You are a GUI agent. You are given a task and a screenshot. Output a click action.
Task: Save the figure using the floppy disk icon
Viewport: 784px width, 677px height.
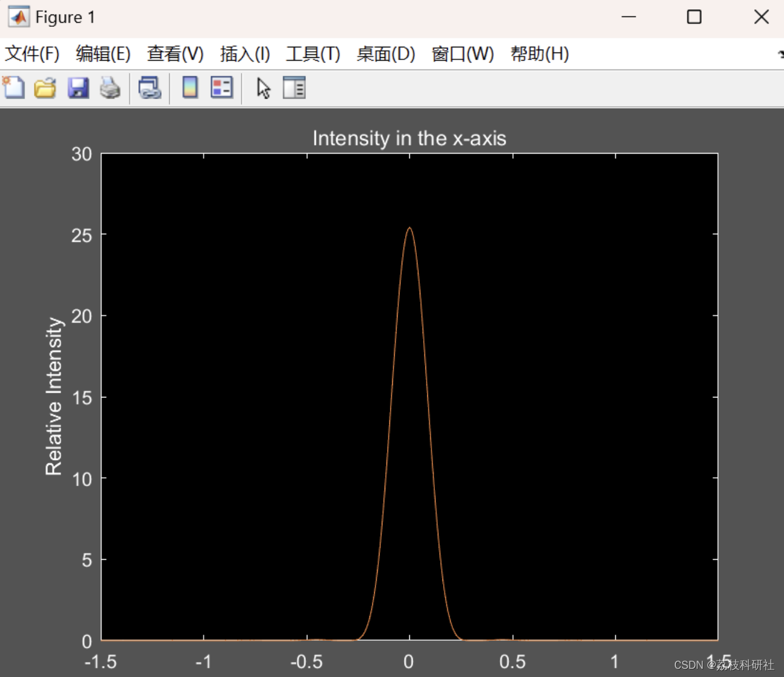click(x=78, y=88)
